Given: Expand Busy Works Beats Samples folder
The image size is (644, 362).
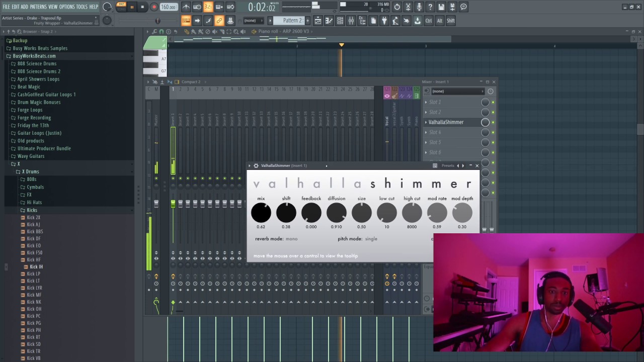Looking at the screenshot, I should click(x=40, y=48).
